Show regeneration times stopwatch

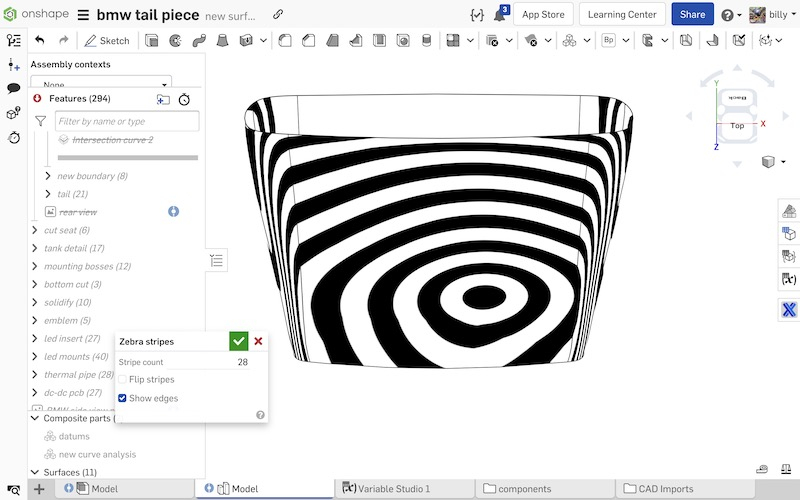pos(184,99)
